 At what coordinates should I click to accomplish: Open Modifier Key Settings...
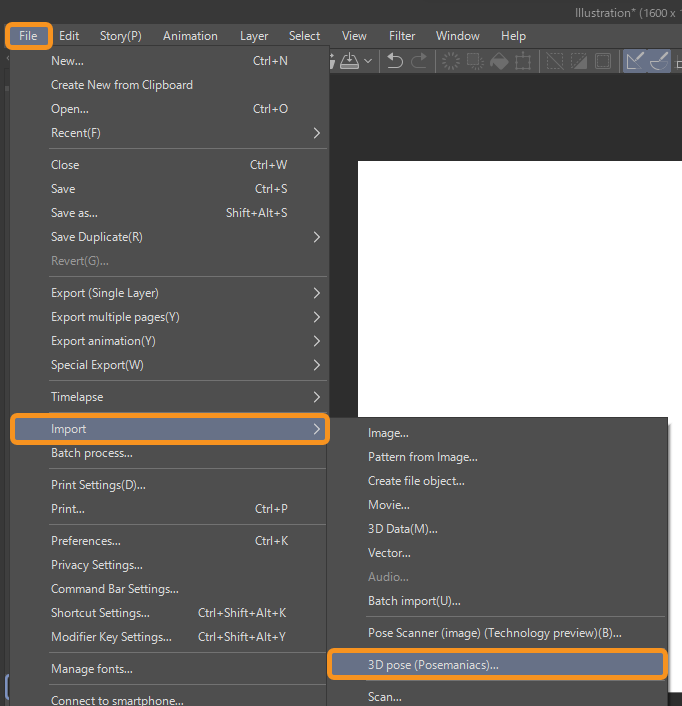(x=169, y=637)
